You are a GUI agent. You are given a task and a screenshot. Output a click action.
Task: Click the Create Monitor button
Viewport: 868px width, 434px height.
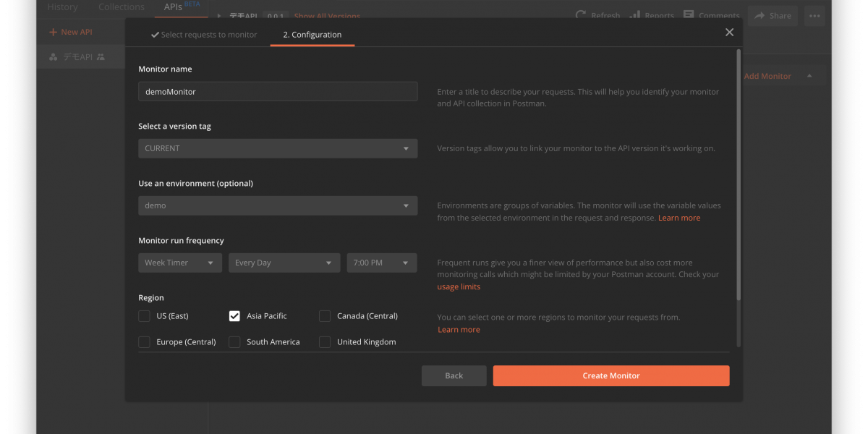[x=610, y=375]
